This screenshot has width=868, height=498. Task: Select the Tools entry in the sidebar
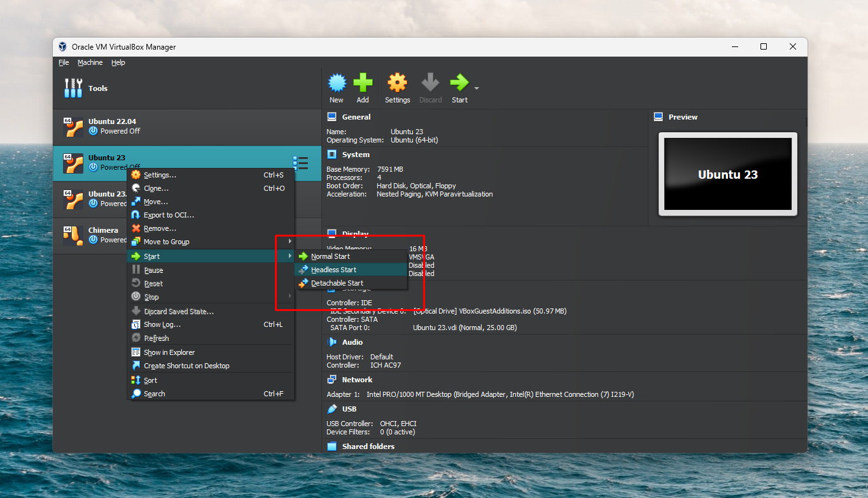pos(187,88)
